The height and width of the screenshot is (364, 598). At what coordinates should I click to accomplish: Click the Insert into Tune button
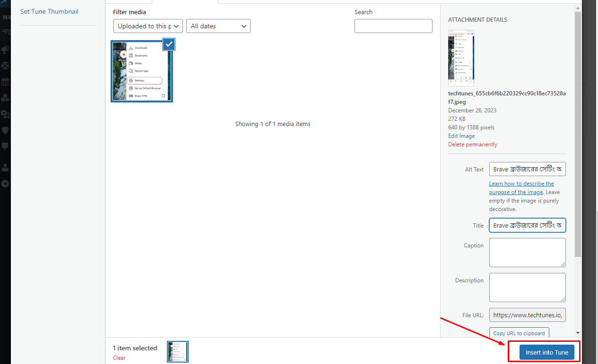click(546, 352)
